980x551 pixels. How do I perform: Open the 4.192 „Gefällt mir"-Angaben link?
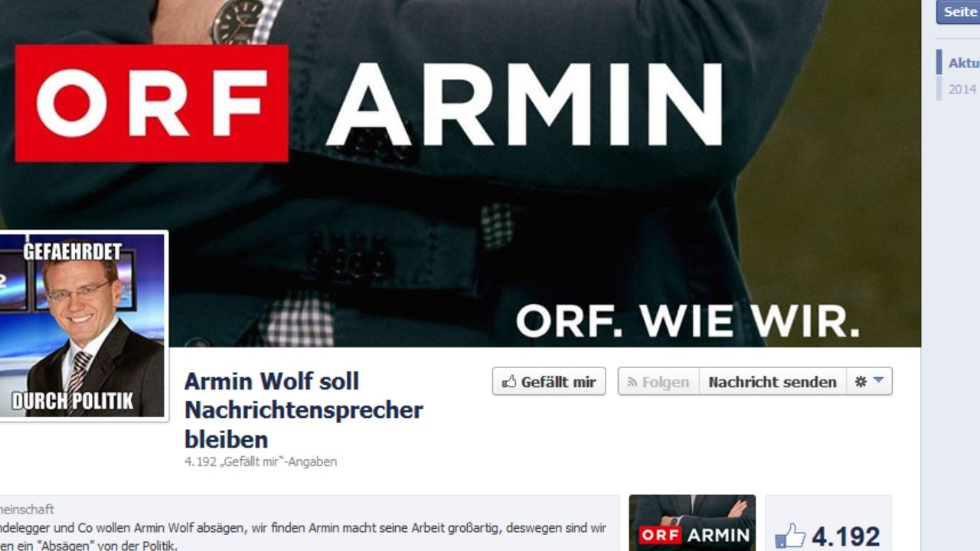[260, 461]
